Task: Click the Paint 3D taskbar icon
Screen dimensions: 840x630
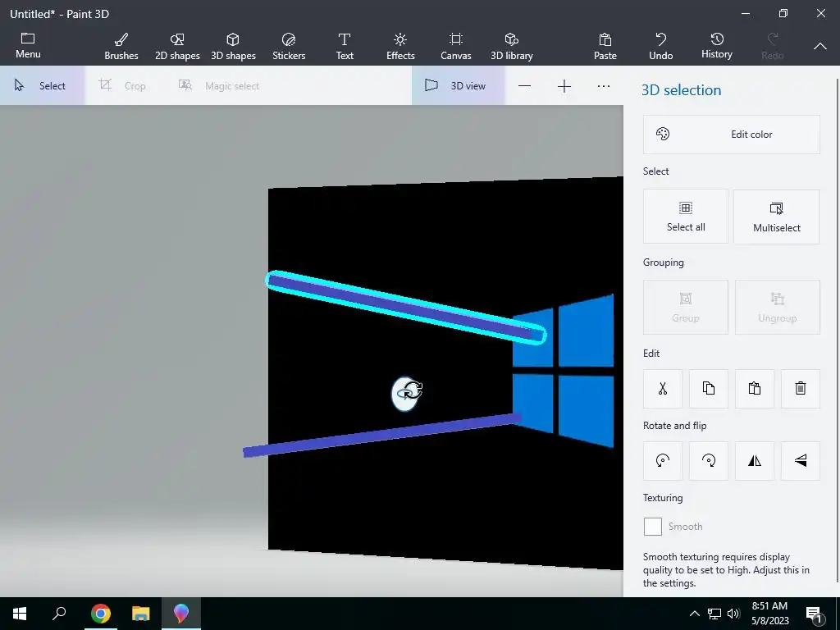Action: (181, 614)
